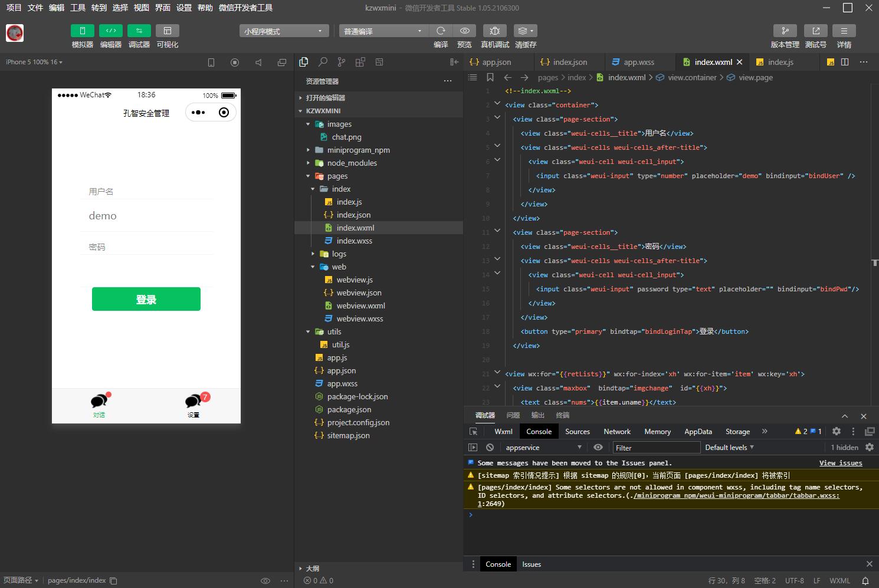Open the 工具 menu in menu bar
Screen dimensions: 879x588
pyautogui.click(x=78, y=8)
